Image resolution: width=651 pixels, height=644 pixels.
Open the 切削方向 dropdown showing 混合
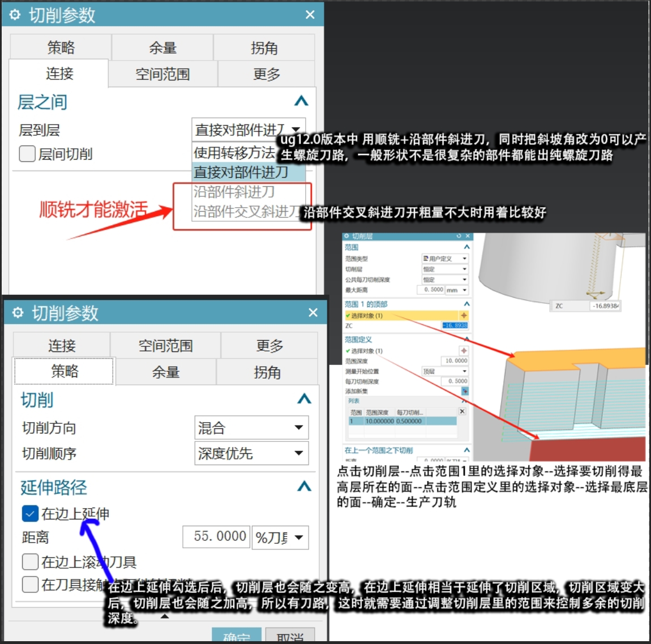coord(251,428)
